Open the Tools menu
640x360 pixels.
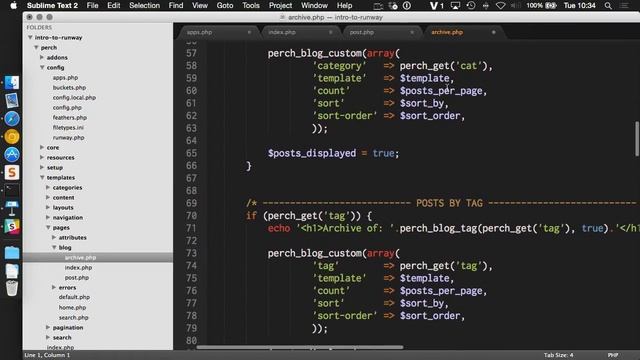tap(251, 5)
